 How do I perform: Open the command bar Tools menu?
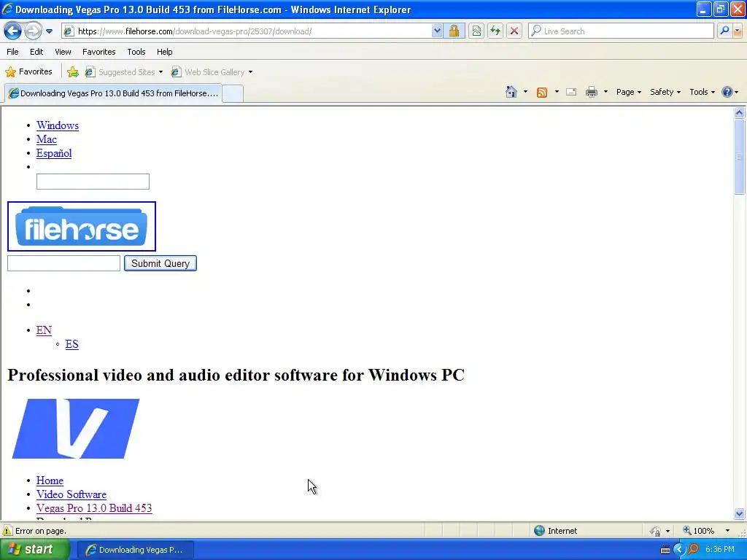(703, 92)
